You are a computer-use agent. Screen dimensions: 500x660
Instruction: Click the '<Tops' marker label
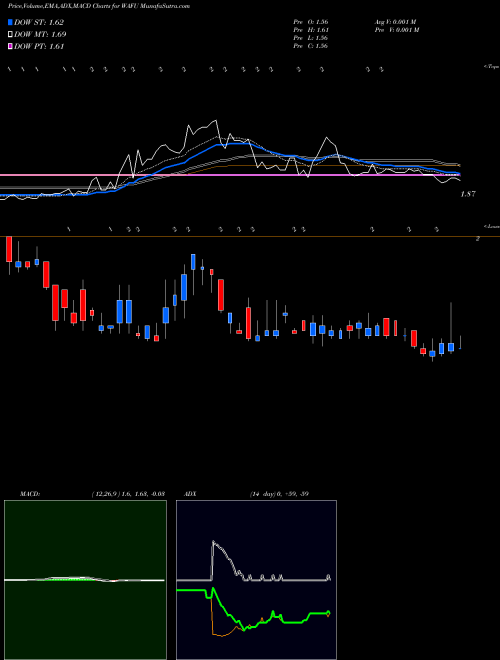tap(492, 67)
